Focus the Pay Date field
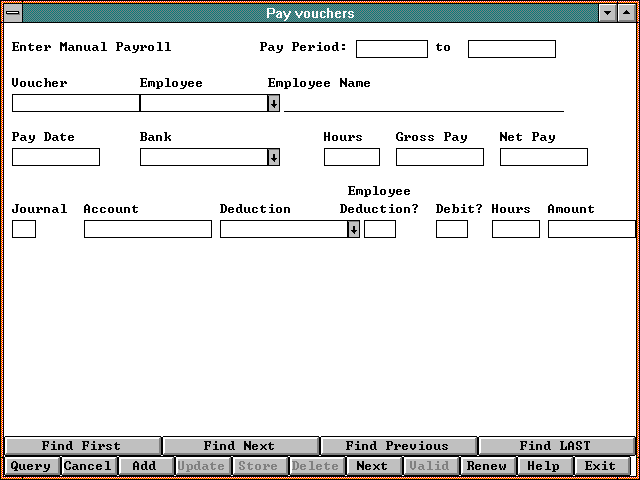 pyautogui.click(x=56, y=157)
